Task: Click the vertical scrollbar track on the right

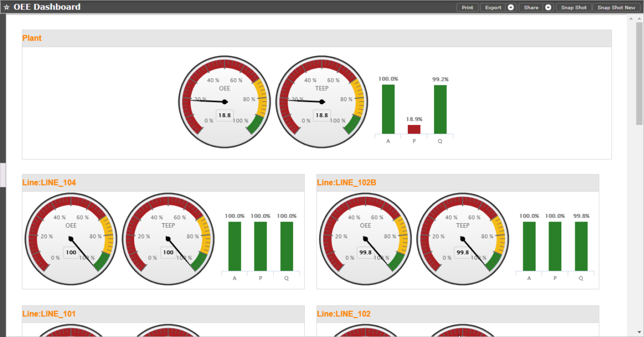Action: [640, 215]
